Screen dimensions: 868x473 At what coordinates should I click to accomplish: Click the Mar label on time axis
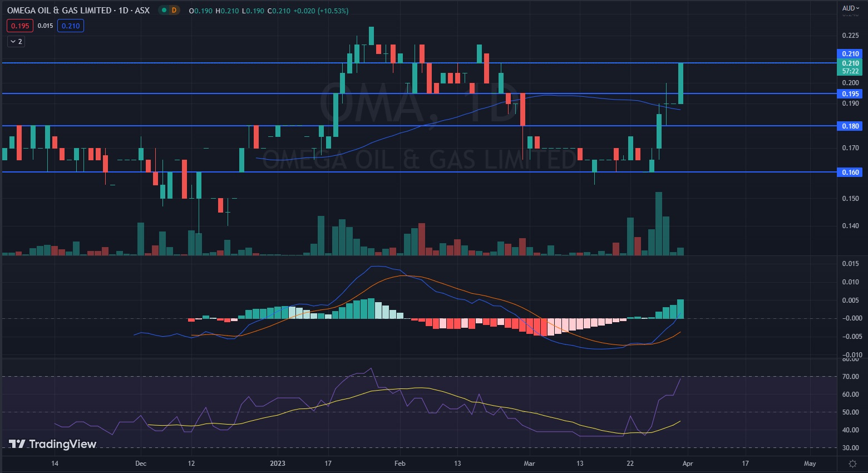point(529,464)
